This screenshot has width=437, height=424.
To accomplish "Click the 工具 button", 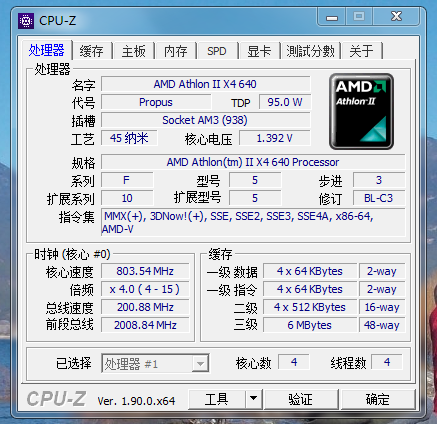I will [x=217, y=399].
